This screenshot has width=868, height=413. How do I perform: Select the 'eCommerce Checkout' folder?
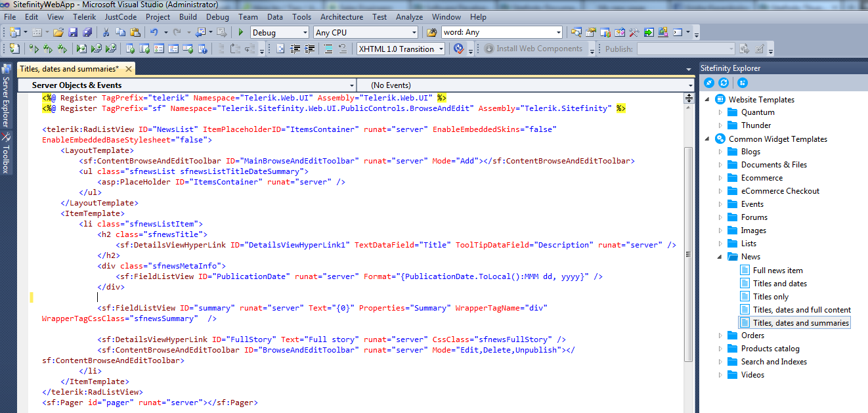[780, 191]
